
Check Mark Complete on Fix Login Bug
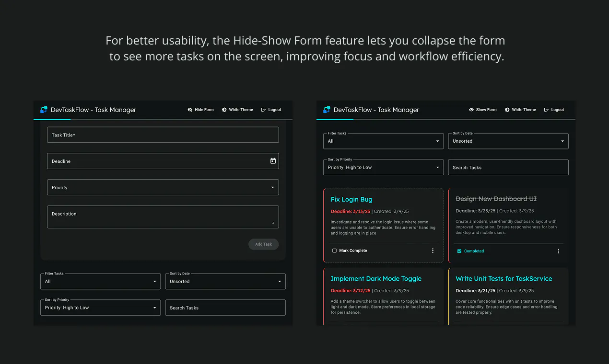[335, 250]
